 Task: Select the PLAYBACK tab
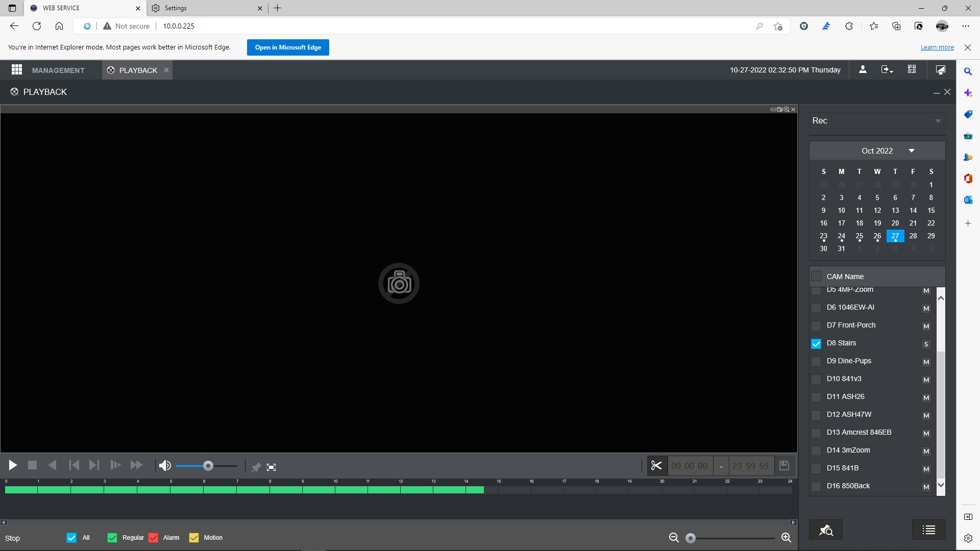click(x=138, y=70)
